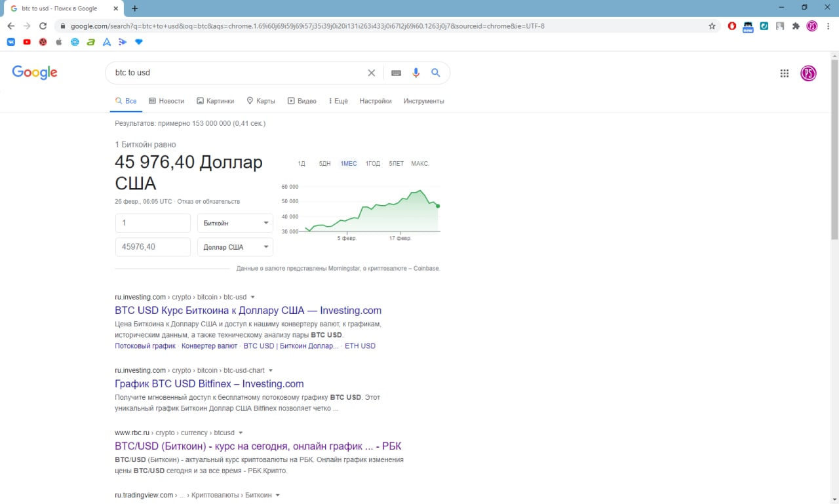
Task: Open the extension with the 'new' badge
Action: point(748,27)
